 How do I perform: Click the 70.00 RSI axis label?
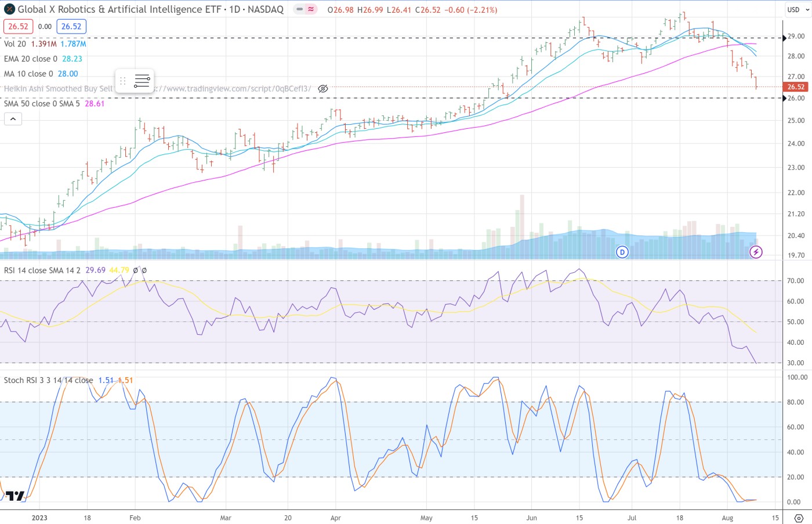(x=796, y=281)
